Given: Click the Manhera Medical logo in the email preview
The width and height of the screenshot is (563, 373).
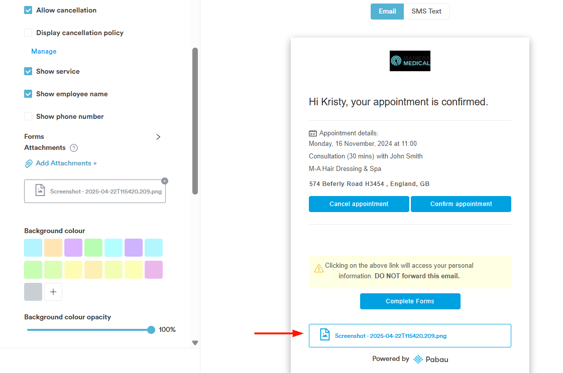Looking at the screenshot, I should pos(410,61).
